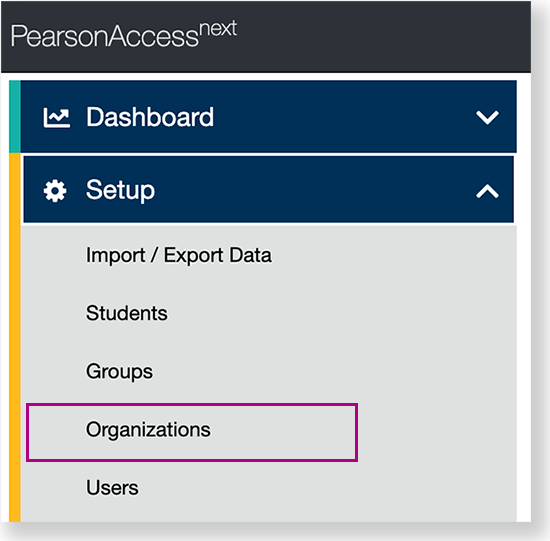The height and width of the screenshot is (541, 550).
Task: Click the Setup gear icon
Action: 55,191
